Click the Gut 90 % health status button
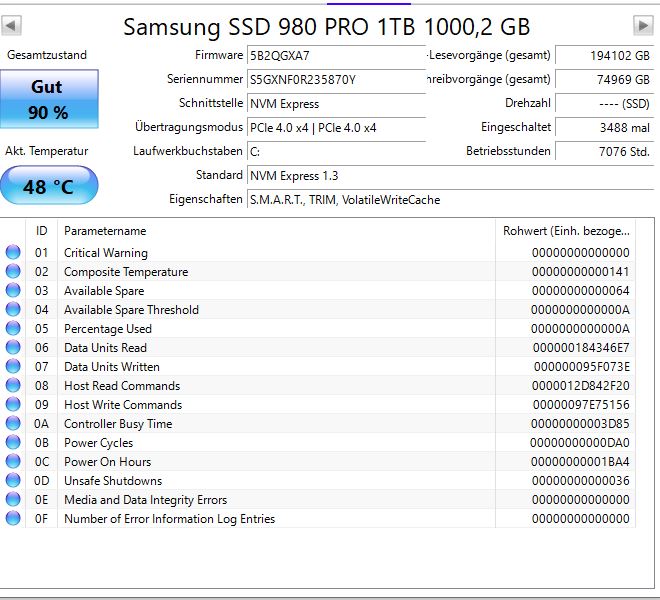 pos(49,99)
